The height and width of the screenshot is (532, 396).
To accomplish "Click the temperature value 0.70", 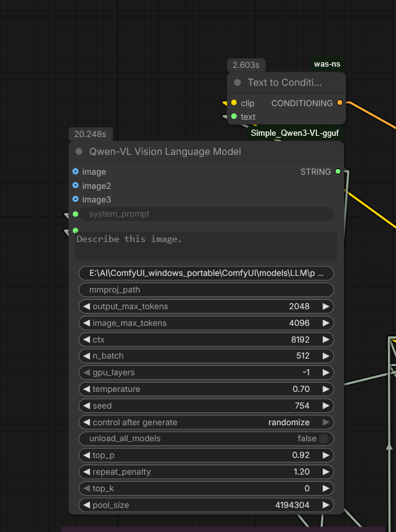I will [x=301, y=389].
